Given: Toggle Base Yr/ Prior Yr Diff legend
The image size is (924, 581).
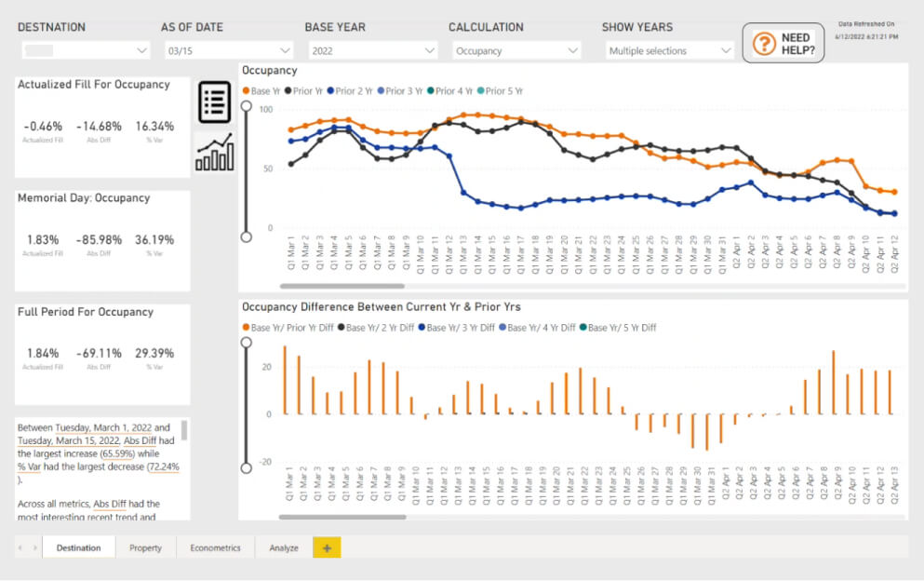Looking at the screenshot, I should click(x=288, y=328).
